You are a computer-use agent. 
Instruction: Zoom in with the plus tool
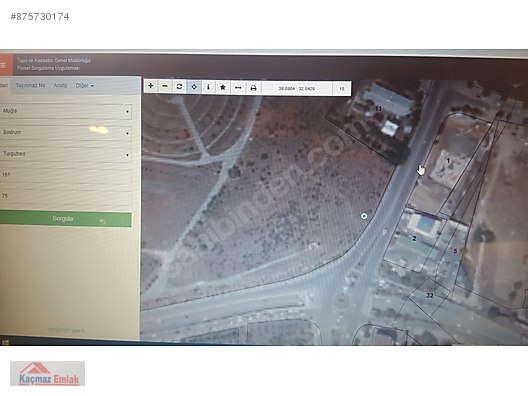[x=151, y=86]
